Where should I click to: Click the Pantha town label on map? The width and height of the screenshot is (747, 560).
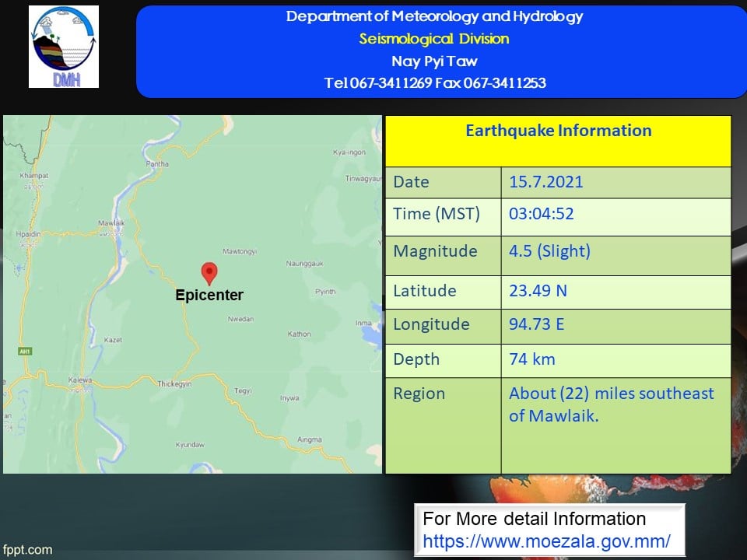[157, 164]
